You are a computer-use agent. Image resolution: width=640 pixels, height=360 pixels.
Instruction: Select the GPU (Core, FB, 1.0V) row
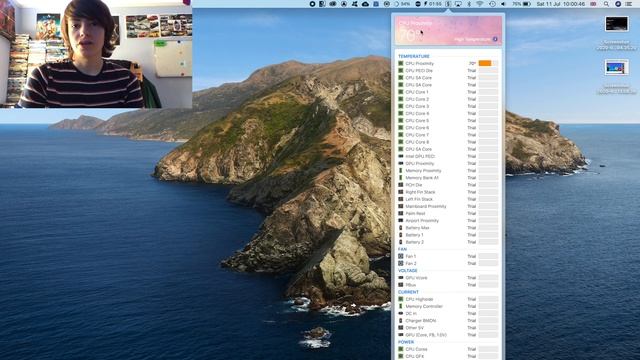[x=448, y=335]
